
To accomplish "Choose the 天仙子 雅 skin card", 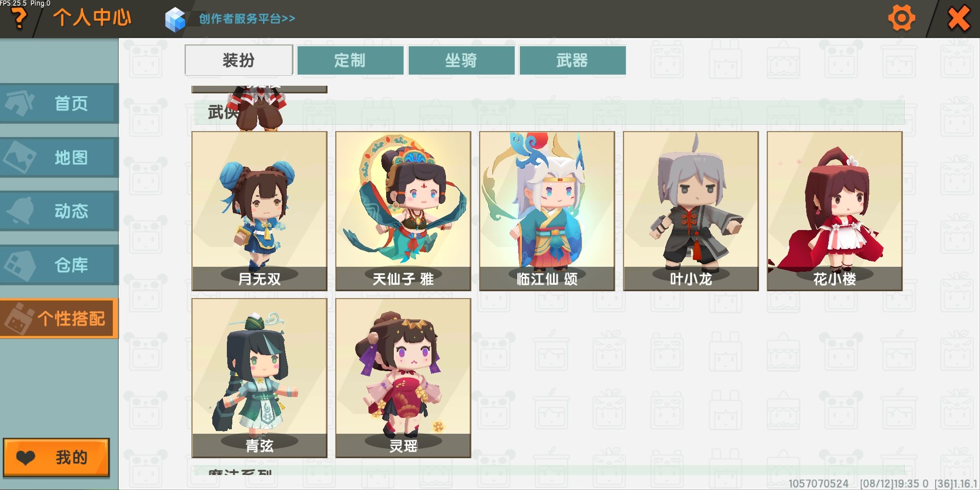I will 403,211.
